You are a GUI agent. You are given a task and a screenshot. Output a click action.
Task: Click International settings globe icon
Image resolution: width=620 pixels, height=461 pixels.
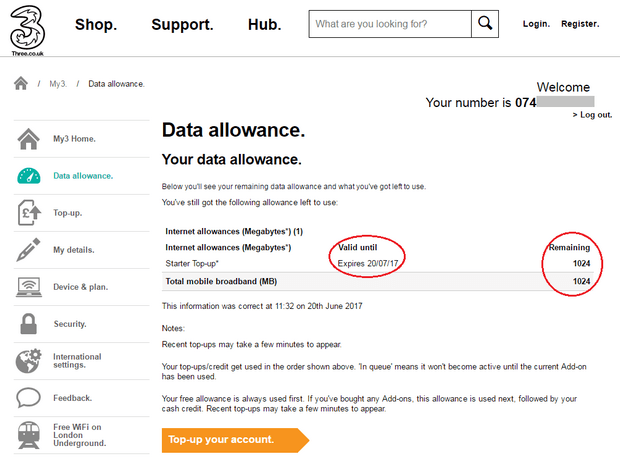click(28, 361)
